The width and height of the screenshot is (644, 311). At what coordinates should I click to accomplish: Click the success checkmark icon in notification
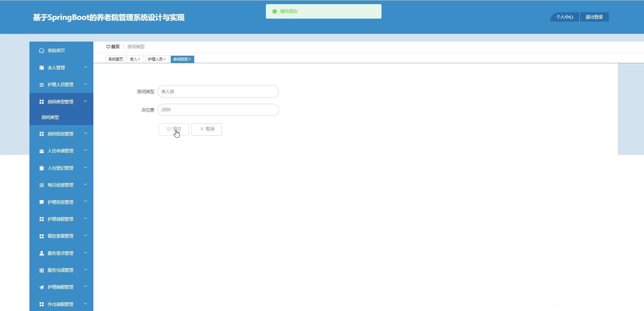(275, 11)
